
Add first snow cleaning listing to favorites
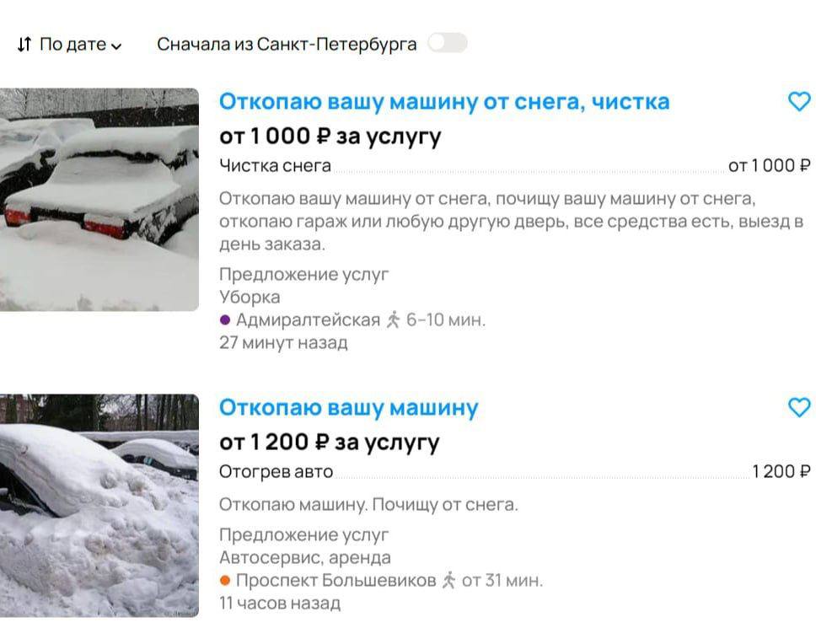tap(799, 101)
